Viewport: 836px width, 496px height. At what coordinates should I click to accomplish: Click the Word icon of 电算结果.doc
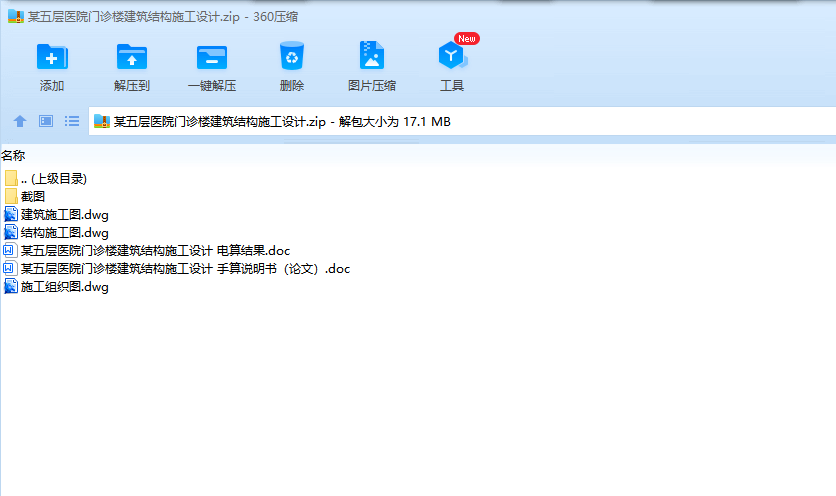click(x=10, y=250)
